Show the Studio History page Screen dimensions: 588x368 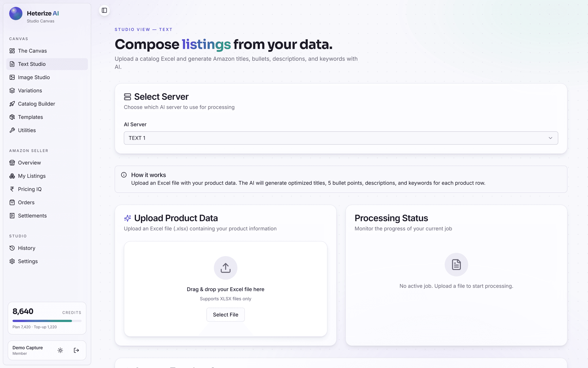[47, 248]
